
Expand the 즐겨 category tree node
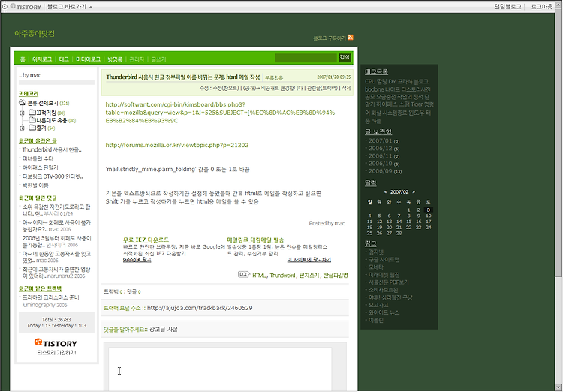click(22, 128)
